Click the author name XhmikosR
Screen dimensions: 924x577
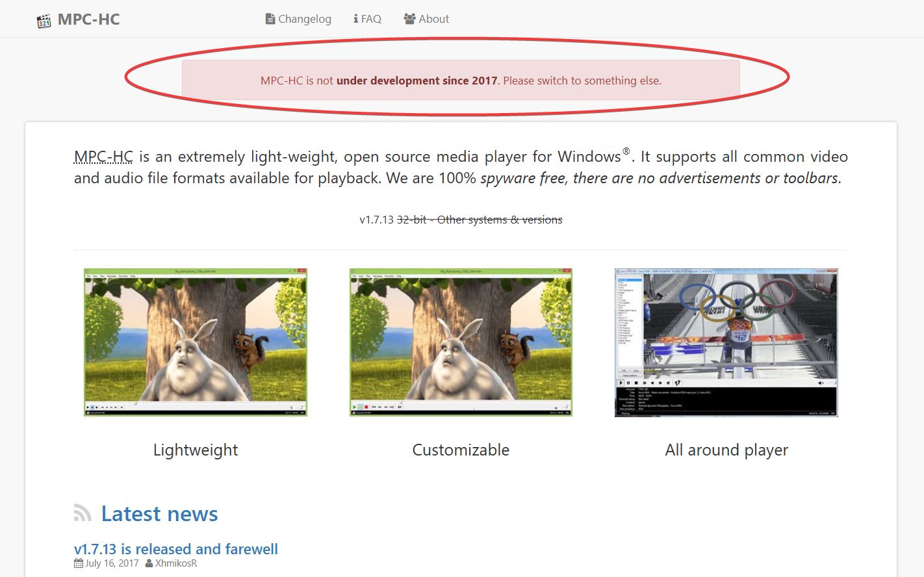coord(175,563)
